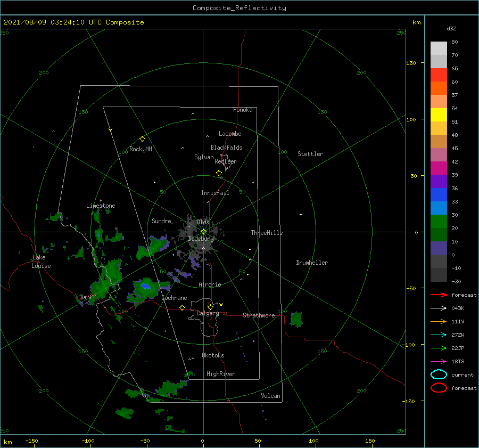Click the Banff label
This screenshot has width=479, height=448.
tap(88, 297)
